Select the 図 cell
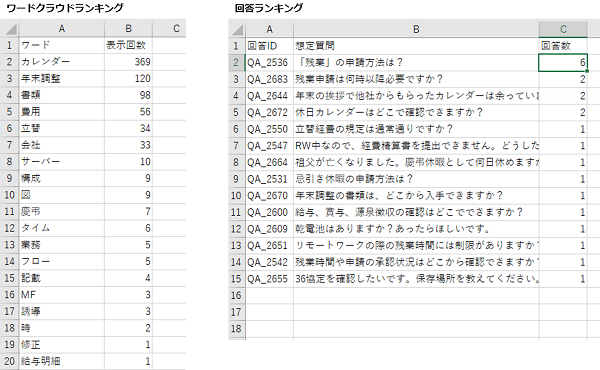The height and width of the screenshot is (370, 600). pyautogui.click(x=62, y=195)
